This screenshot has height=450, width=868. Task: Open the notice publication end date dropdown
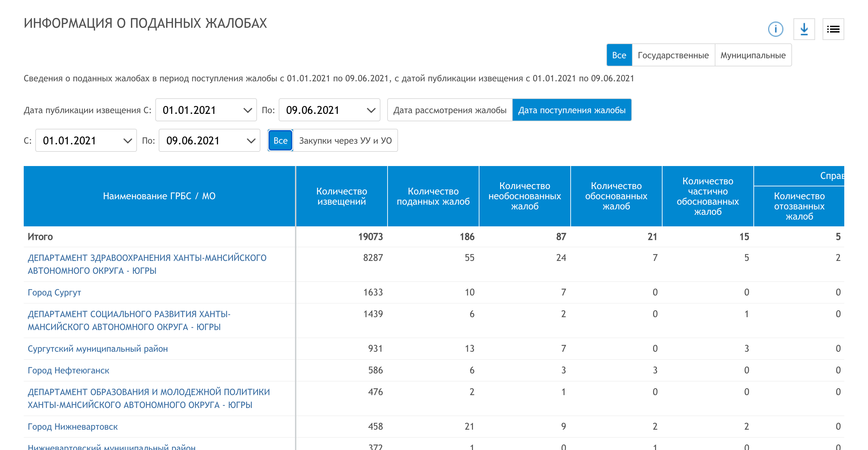point(329,110)
